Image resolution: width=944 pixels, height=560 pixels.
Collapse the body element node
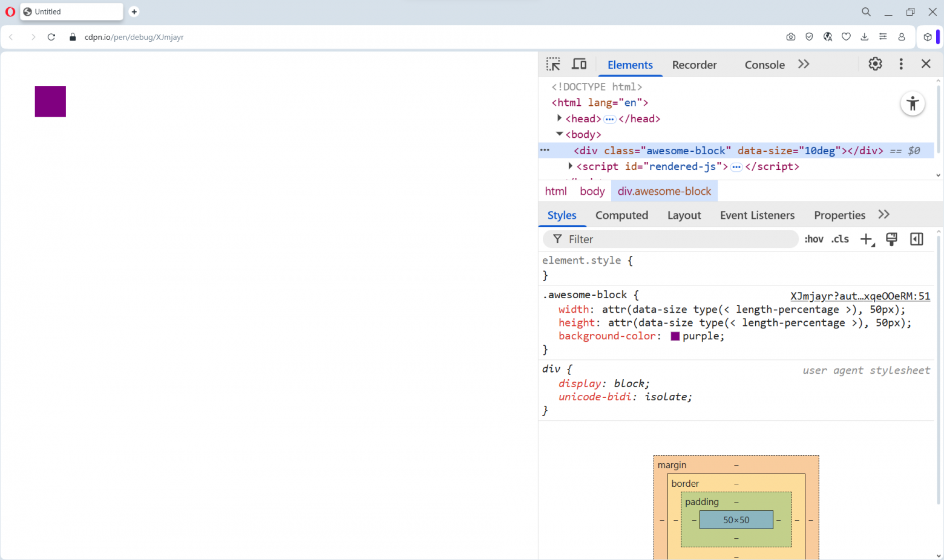[x=560, y=134]
